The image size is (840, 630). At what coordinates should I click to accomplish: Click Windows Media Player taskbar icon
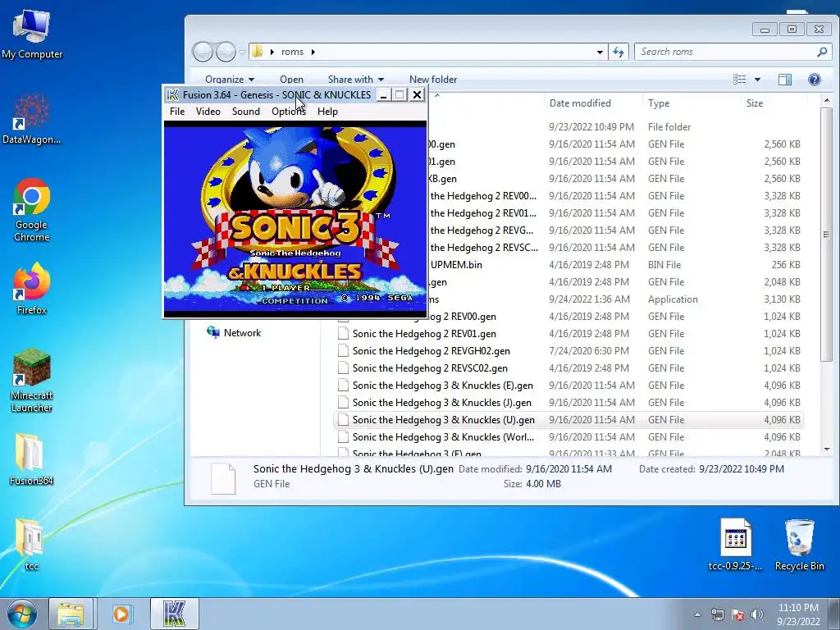point(121,614)
